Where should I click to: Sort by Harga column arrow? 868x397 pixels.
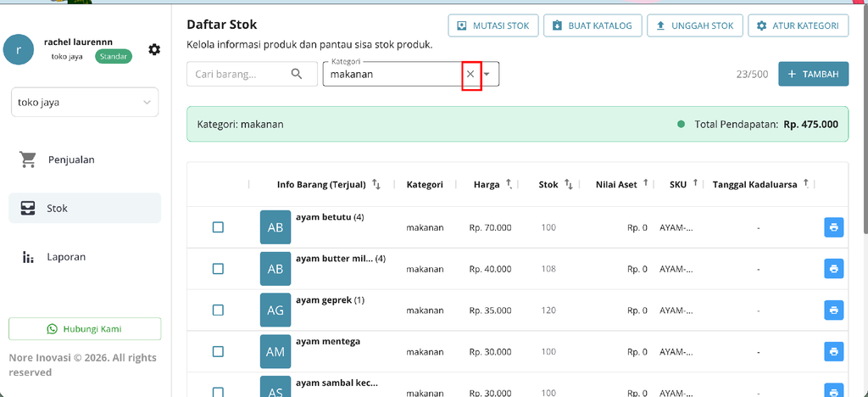point(509,184)
